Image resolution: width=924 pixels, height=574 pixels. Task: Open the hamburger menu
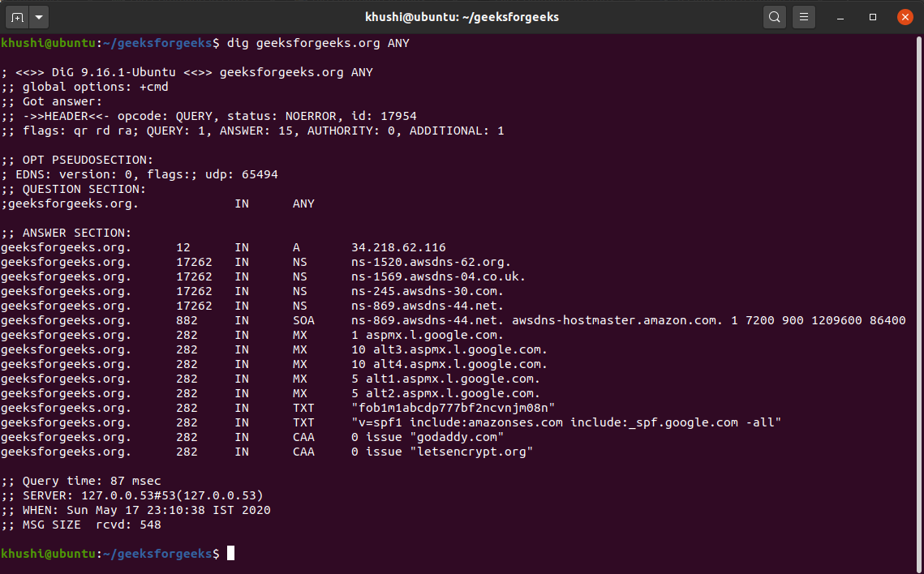click(804, 17)
